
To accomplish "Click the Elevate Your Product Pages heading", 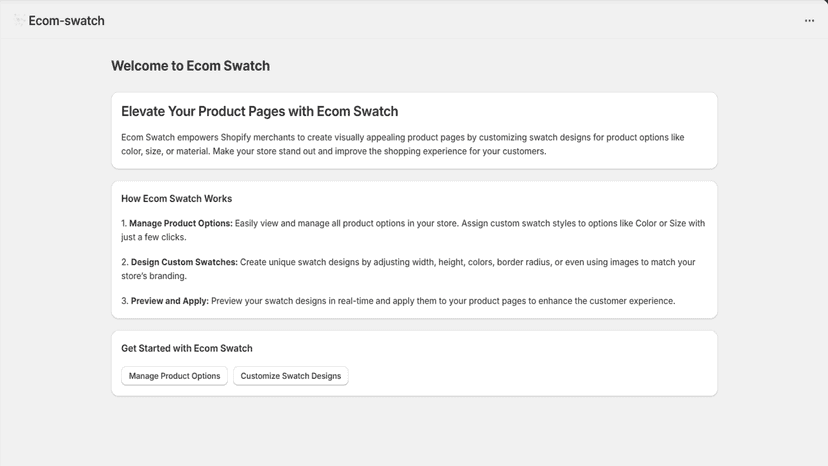I will coord(259,111).
